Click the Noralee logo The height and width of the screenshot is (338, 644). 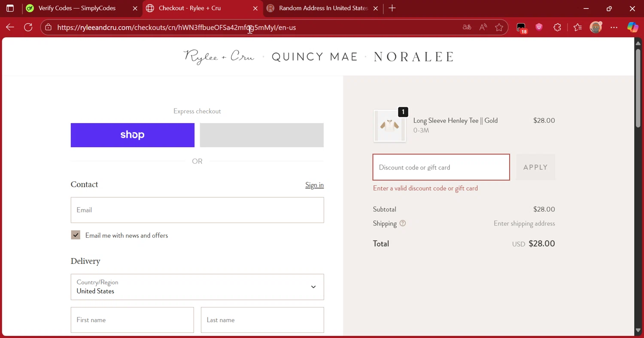(x=414, y=57)
